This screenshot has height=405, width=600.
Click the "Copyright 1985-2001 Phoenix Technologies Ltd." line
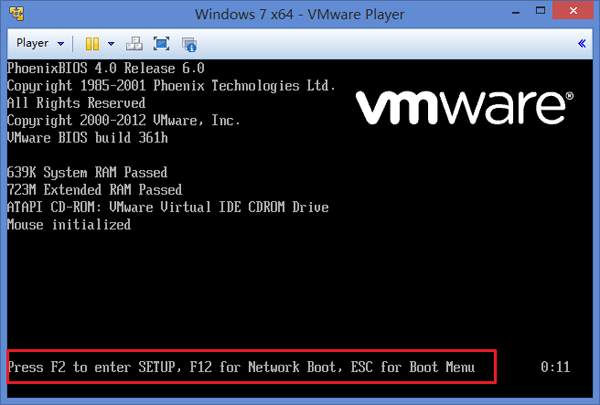tap(171, 86)
